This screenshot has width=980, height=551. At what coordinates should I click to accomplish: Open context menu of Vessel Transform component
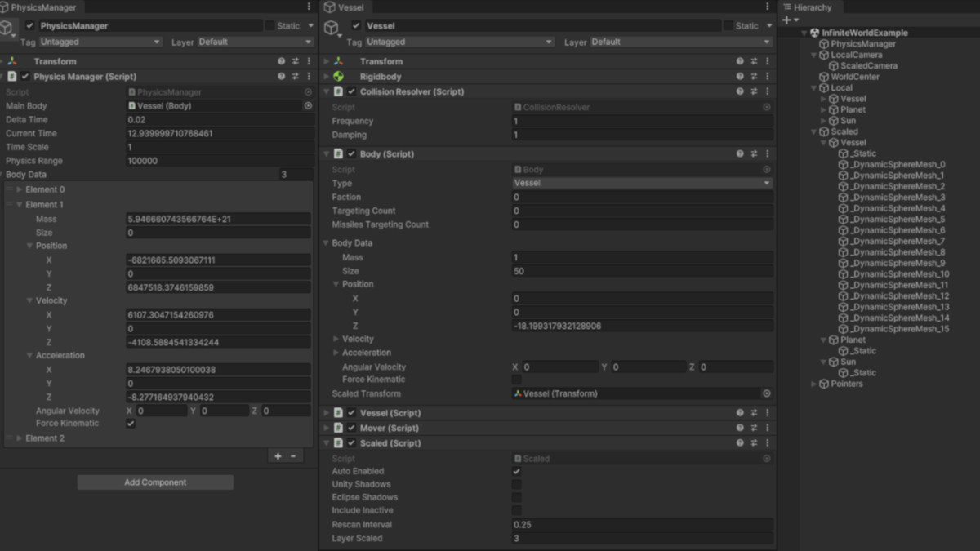768,61
